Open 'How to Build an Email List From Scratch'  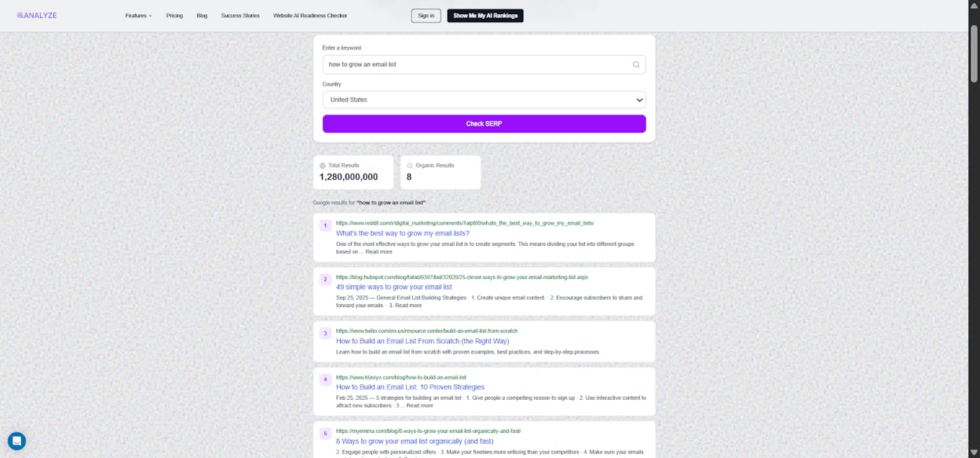[x=422, y=341]
